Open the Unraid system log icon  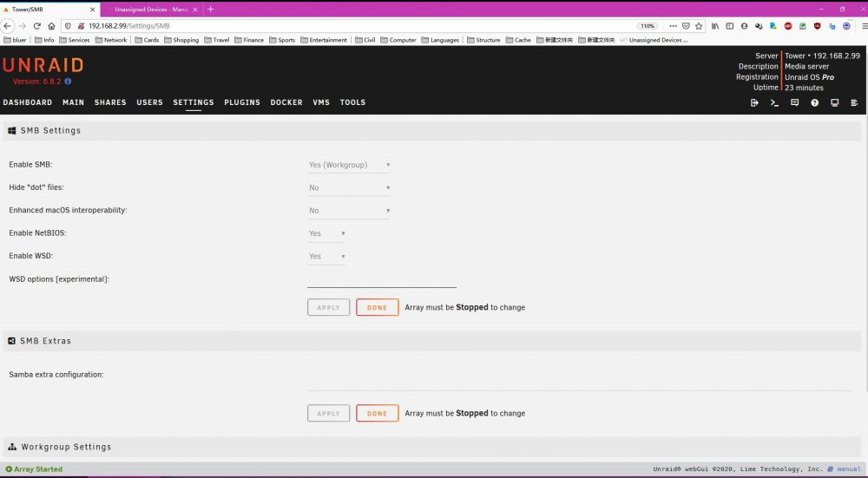click(x=854, y=103)
